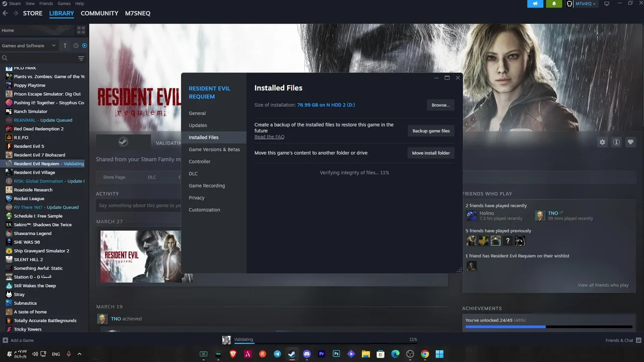The width and height of the screenshot is (644, 362).
Task: Open March 27 Resident Evil Requiem thumbnail
Action: (140, 256)
